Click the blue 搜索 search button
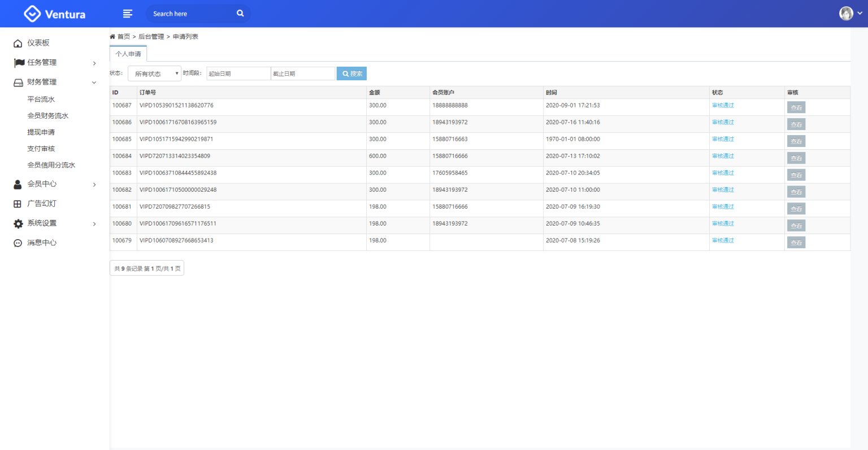The height and width of the screenshot is (450, 868). click(x=351, y=73)
